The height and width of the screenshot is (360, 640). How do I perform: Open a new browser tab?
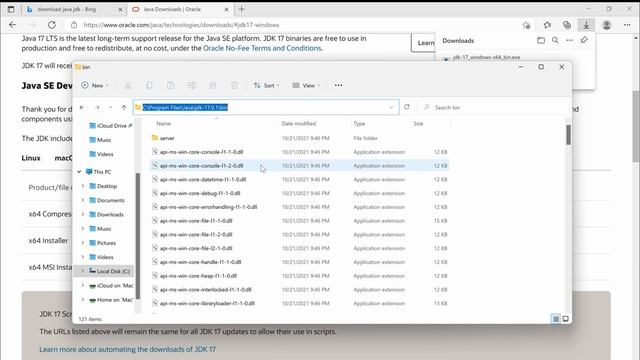[242, 9]
